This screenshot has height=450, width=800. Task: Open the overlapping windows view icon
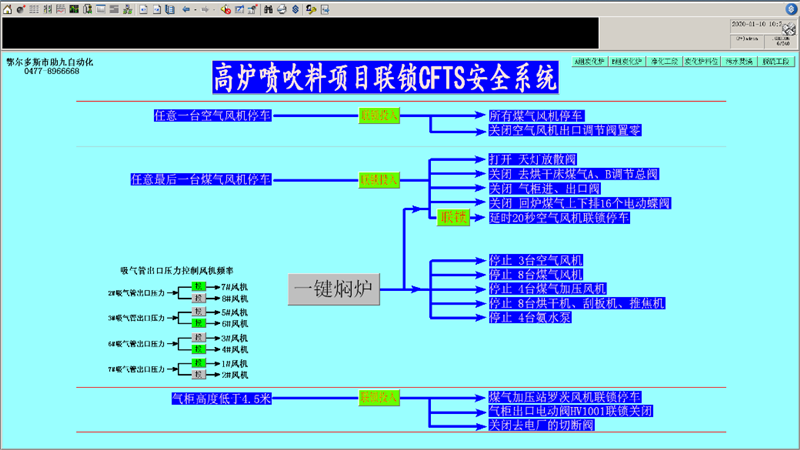[114, 9]
